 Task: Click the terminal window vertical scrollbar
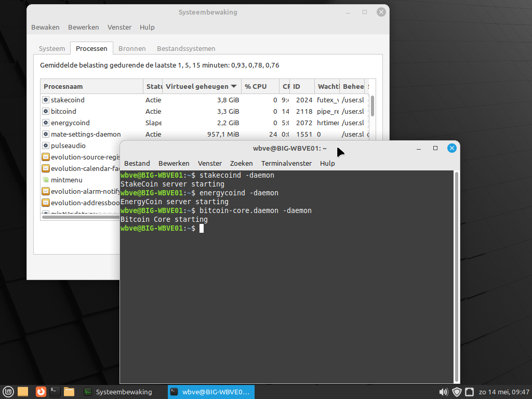(x=457, y=276)
